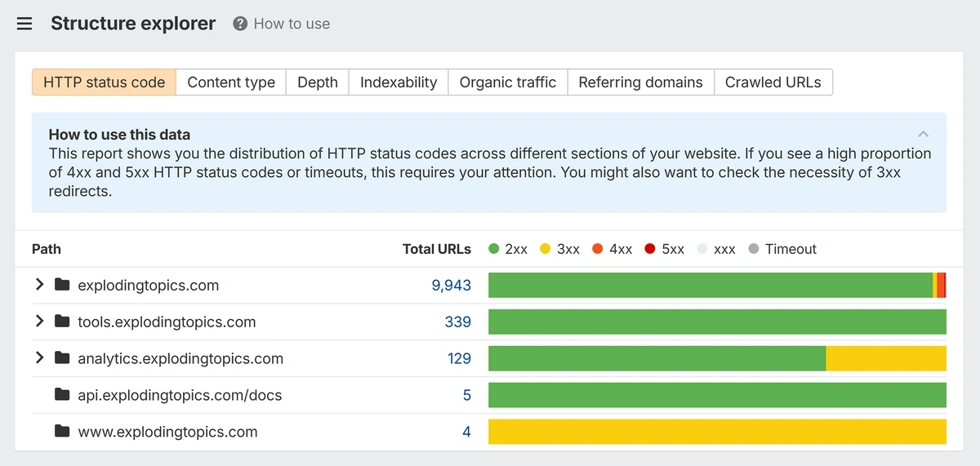Open the hamburger menu

[24, 24]
